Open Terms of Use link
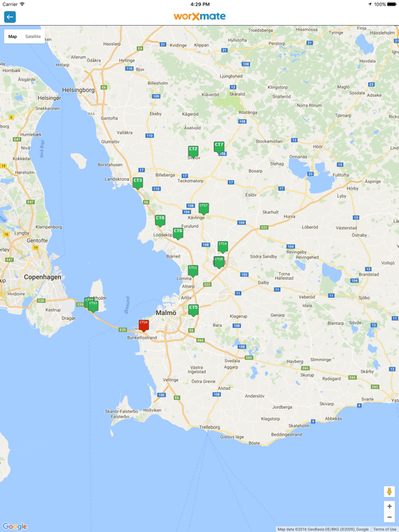The width and height of the screenshot is (399, 532). (385, 529)
